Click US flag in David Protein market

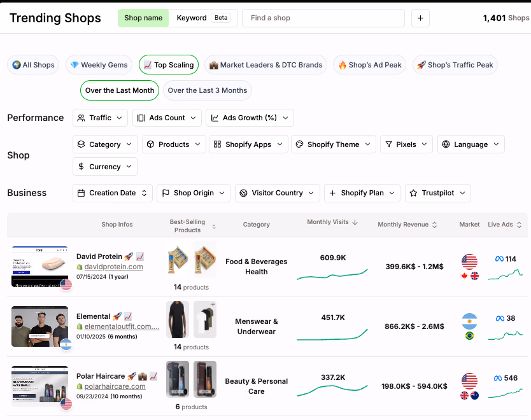tap(469, 262)
